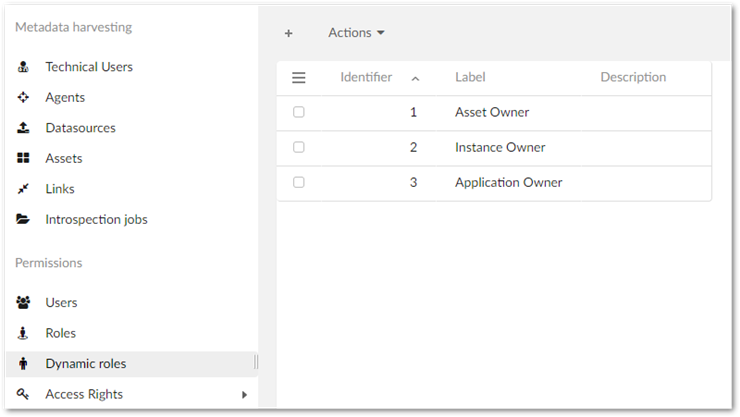Click the Technical Users icon
Viewport: 740px width, 417px height.
tap(23, 67)
